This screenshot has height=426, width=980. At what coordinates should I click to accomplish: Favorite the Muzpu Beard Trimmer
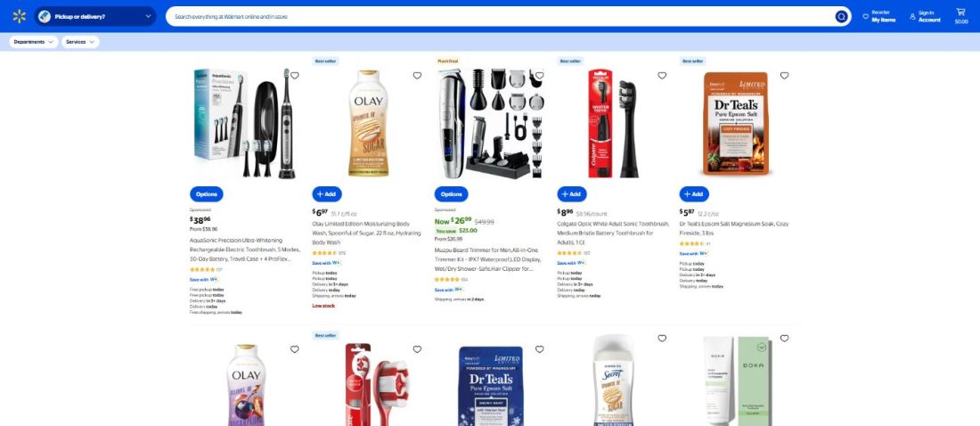(539, 76)
